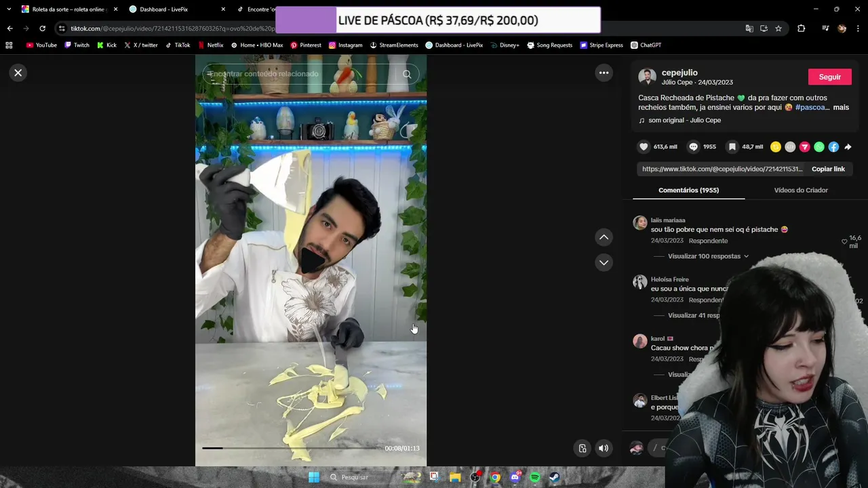Go back with the browser back arrow
868x488 pixels.
coord(9,28)
